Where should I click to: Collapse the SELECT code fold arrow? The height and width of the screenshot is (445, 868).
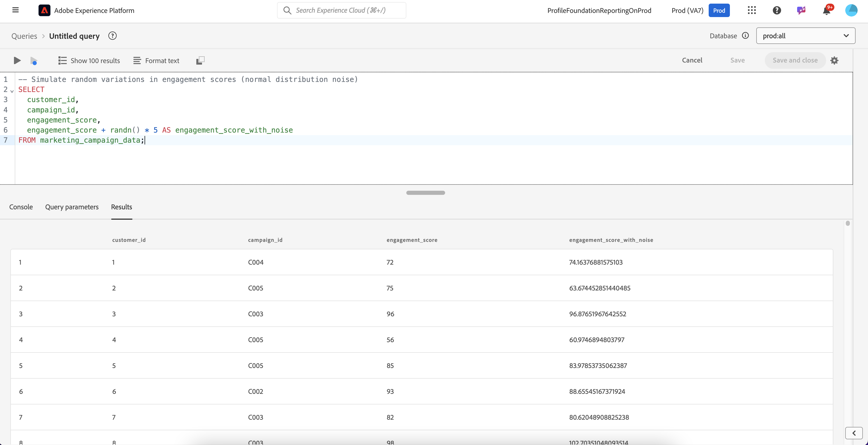[12, 91]
